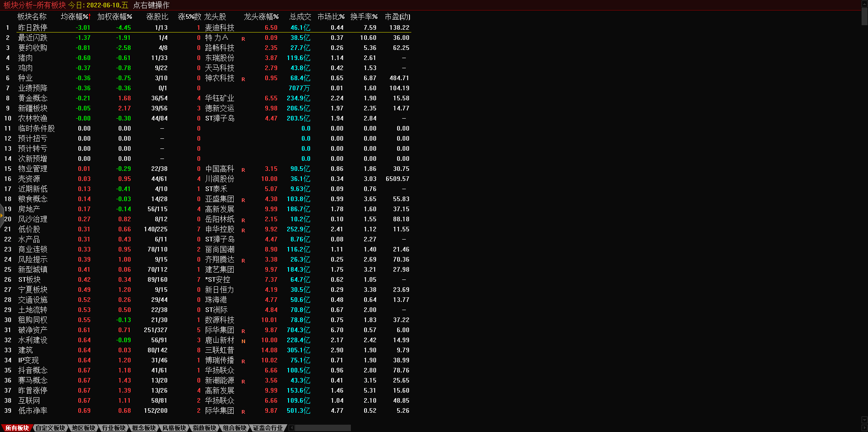Open the 自定义板块 tab

click(x=50, y=428)
